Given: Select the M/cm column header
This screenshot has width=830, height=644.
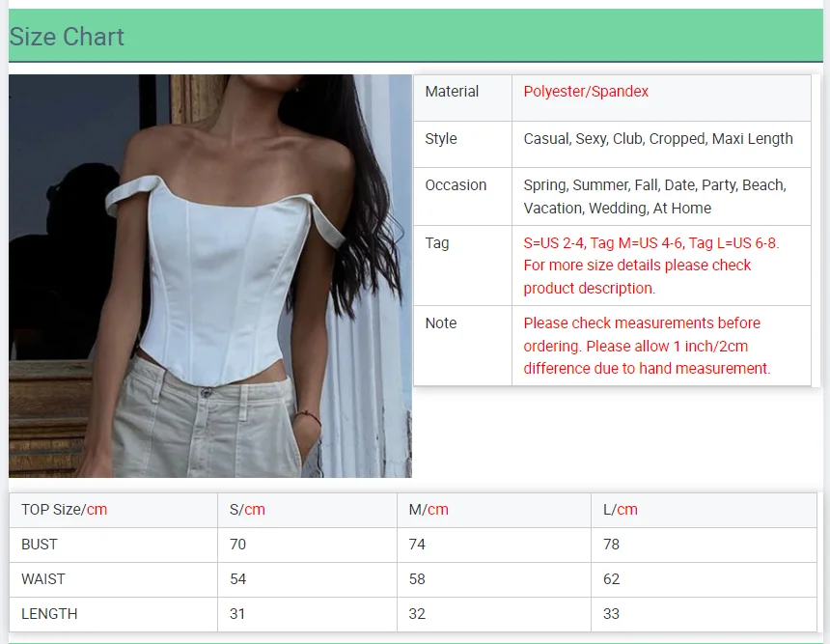Looking at the screenshot, I should tap(429, 510).
